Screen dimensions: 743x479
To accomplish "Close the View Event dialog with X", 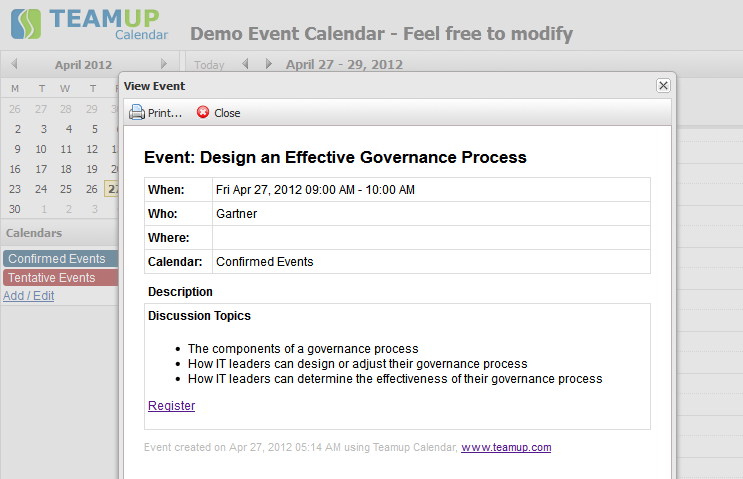I will click(x=663, y=86).
